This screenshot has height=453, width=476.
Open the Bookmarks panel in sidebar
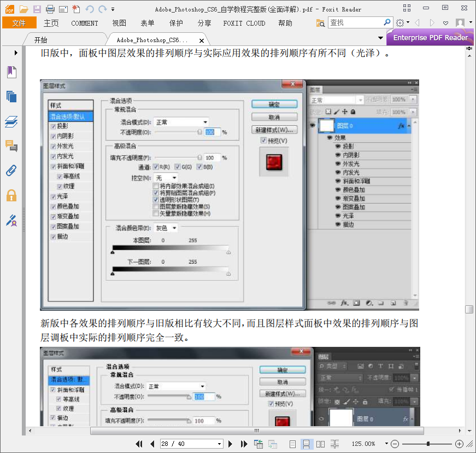point(11,72)
